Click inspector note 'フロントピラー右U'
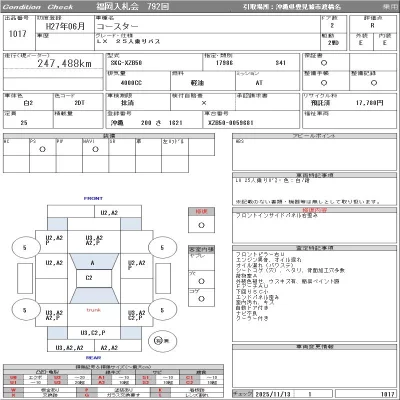400x400 pixels. tap(260, 255)
